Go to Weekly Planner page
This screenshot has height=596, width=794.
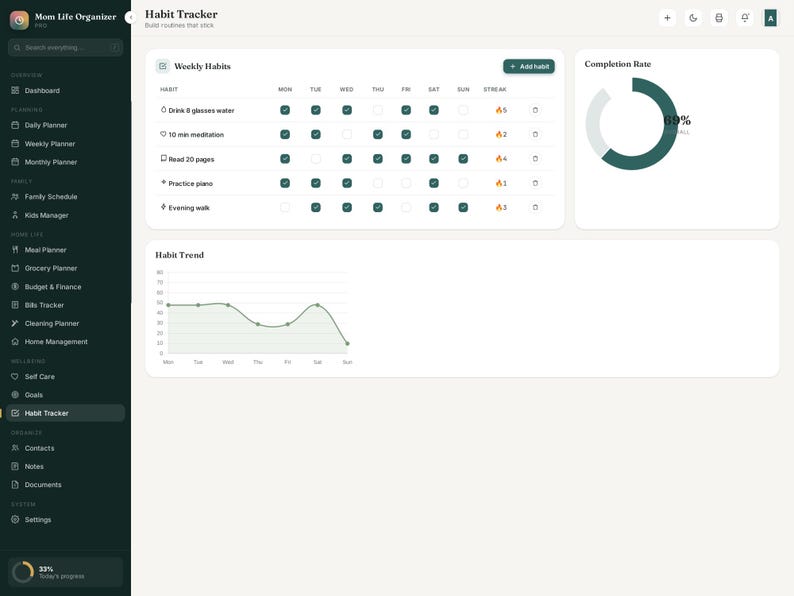pos(65,144)
